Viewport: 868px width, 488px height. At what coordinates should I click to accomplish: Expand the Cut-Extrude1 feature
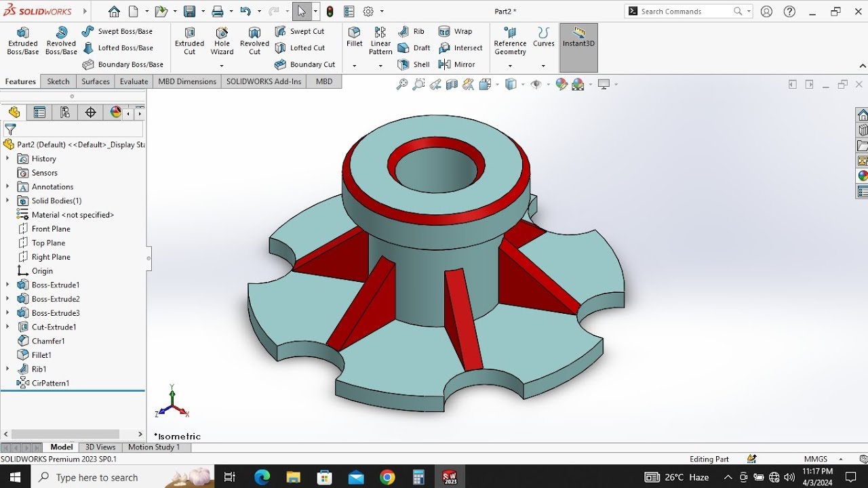coord(7,327)
